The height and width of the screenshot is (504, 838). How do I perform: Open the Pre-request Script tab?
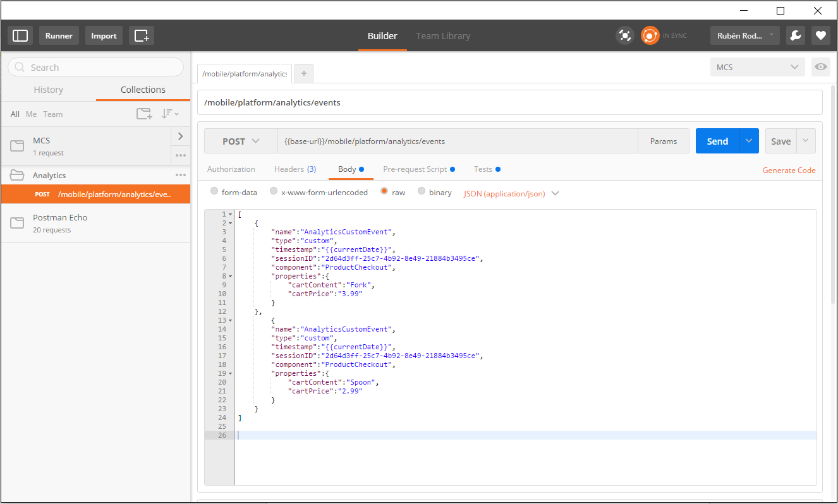419,169
